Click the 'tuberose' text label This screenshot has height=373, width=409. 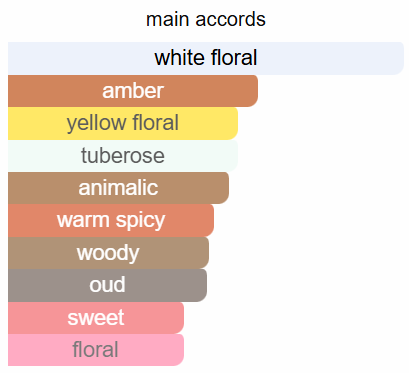tap(123, 155)
